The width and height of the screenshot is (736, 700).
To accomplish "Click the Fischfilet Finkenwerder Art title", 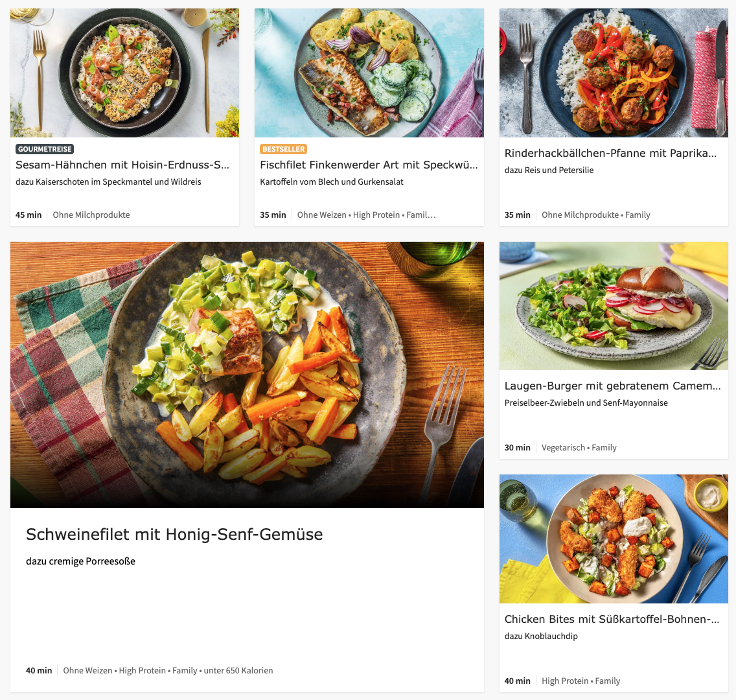I will click(x=369, y=165).
